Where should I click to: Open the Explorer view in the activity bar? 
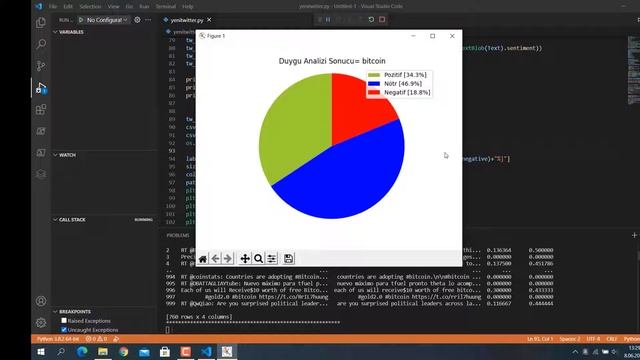(41, 22)
